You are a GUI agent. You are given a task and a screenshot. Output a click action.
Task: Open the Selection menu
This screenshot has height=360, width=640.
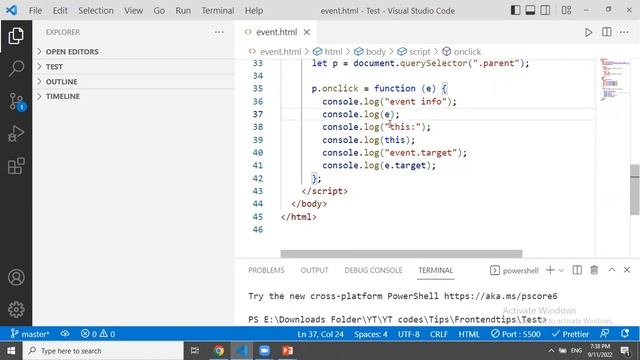pyautogui.click(x=96, y=11)
